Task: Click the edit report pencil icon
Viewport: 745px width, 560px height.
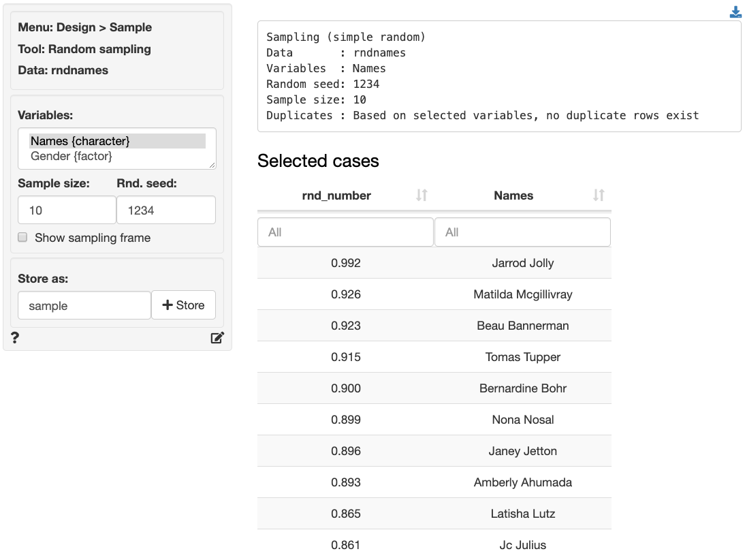Action: tap(217, 337)
